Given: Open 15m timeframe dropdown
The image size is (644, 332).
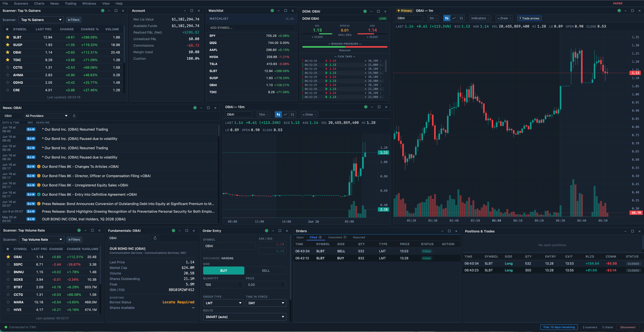Looking at the screenshot, I should tap(263, 115).
